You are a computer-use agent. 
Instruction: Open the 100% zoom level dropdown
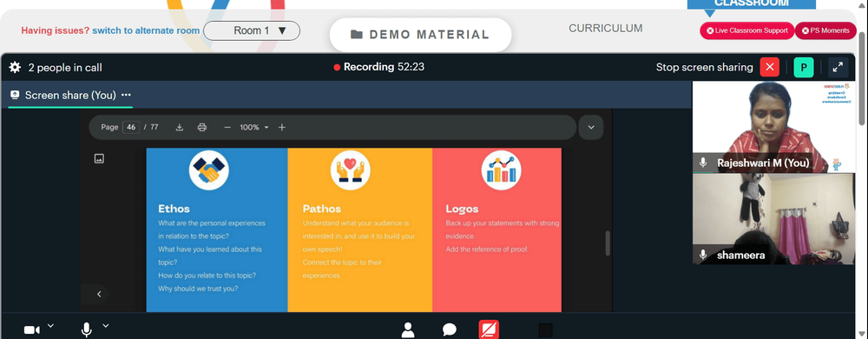pyautogui.click(x=254, y=128)
